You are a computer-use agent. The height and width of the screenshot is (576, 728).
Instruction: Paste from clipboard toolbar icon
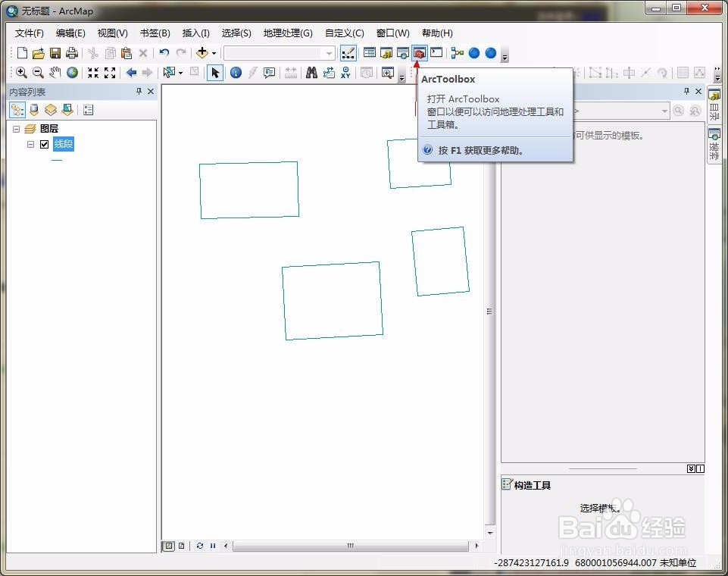pos(127,53)
